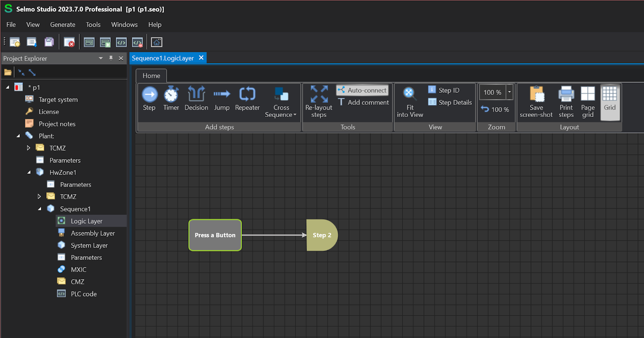Open Assembly Layer
Screen dimensions: 644x338
pos(93,233)
